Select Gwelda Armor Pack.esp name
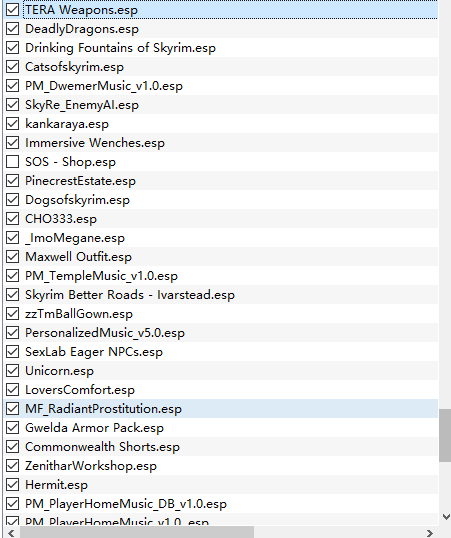 coord(95,428)
